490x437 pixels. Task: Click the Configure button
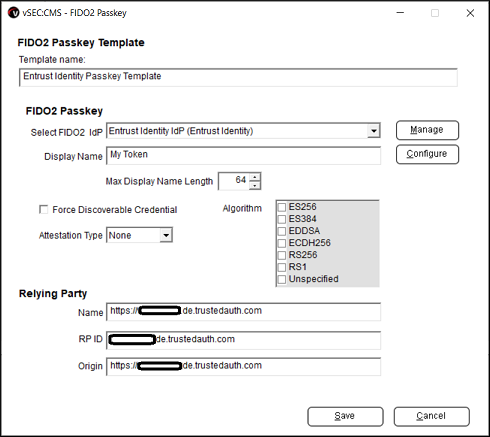[x=427, y=154]
